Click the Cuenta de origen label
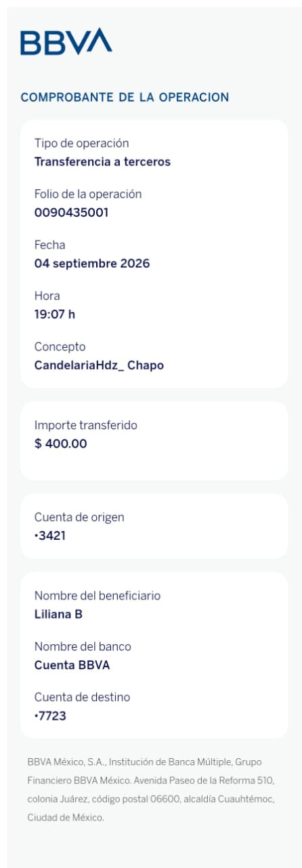The width and height of the screenshot is (302, 868). (79, 517)
